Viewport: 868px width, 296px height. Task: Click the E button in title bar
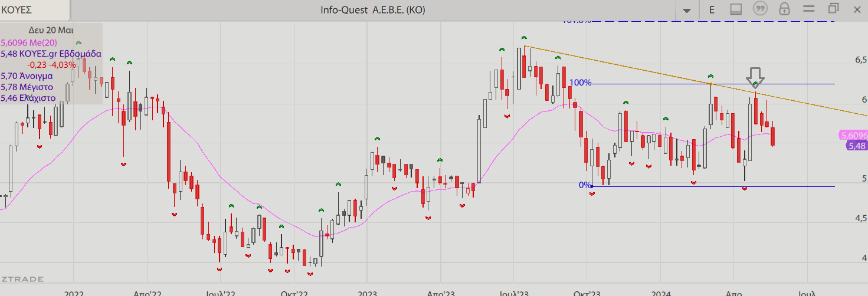pos(712,9)
